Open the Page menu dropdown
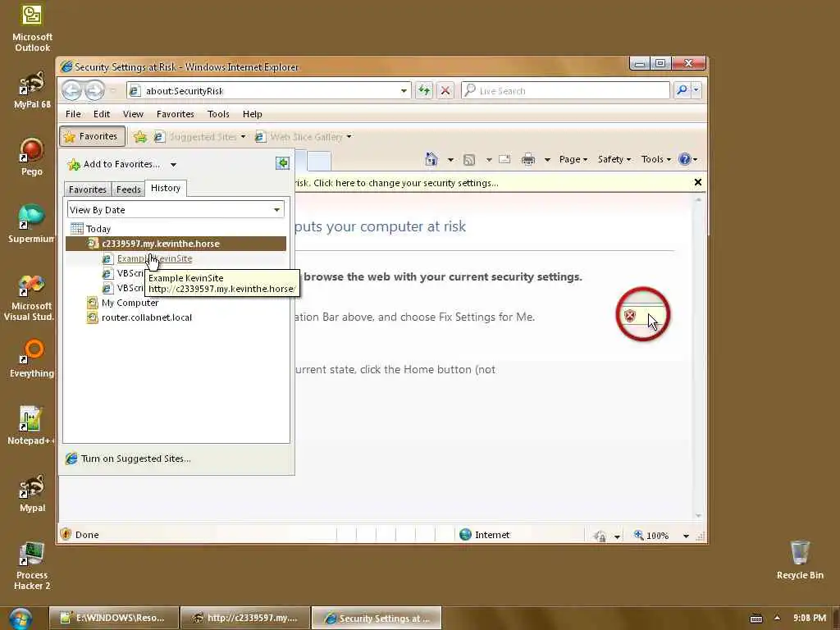The width and height of the screenshot is (840, 630). tap(573, 159)
